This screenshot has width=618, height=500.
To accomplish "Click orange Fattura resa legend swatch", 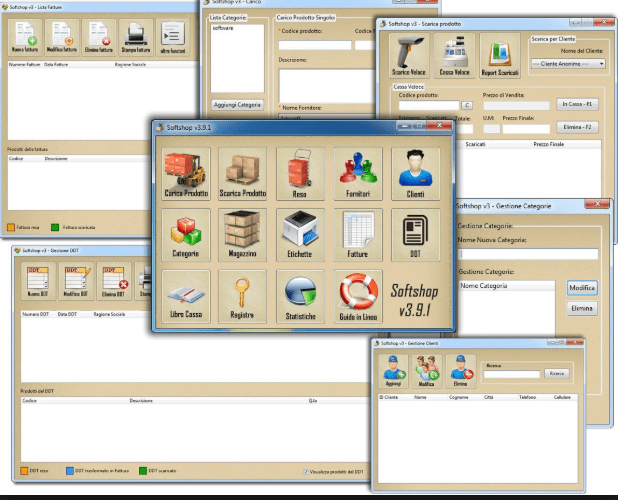I will pos(11,227).
